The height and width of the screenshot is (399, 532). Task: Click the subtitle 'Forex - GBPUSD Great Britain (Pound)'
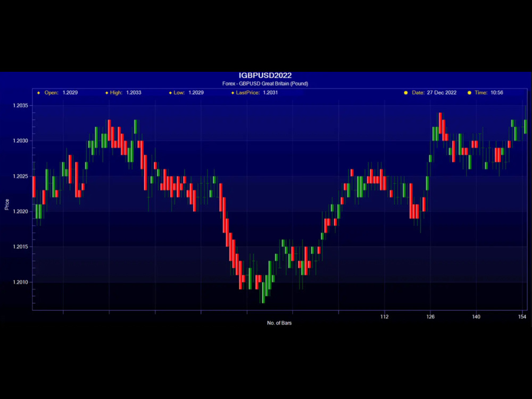(x=265, y=84)
